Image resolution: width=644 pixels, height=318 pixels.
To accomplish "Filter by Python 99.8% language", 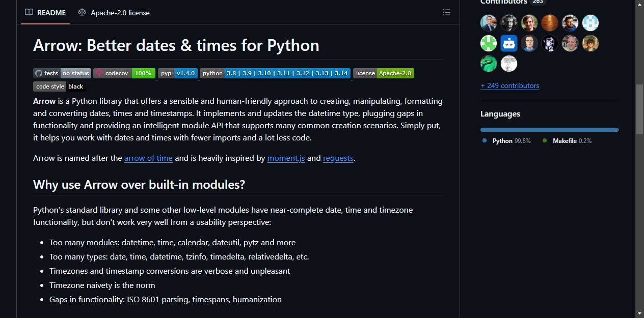I will [506, 141].
